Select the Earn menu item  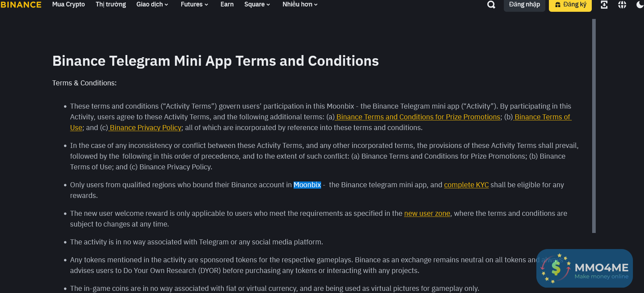(x=227, y=5)
